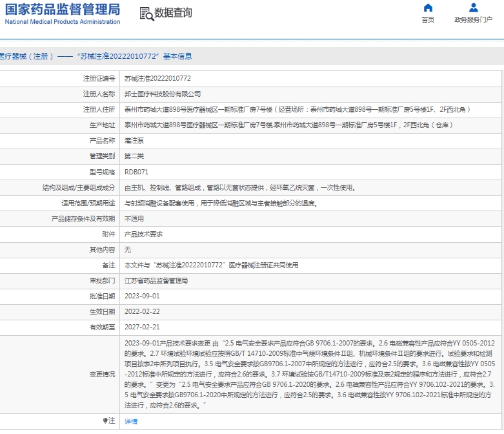Click the 产品储存条件及有效期 row label
This screenshot has width=504, height=434.
[x=83, y=219]
